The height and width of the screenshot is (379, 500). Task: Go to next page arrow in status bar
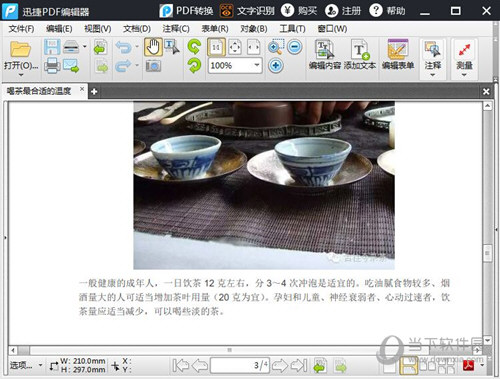(x=280, y=366)
